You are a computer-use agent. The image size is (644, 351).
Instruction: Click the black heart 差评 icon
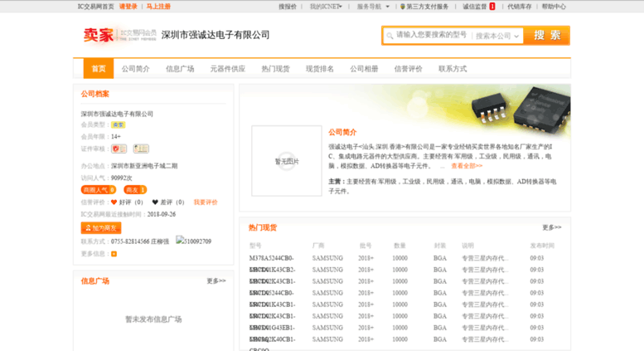click(155, 202)
